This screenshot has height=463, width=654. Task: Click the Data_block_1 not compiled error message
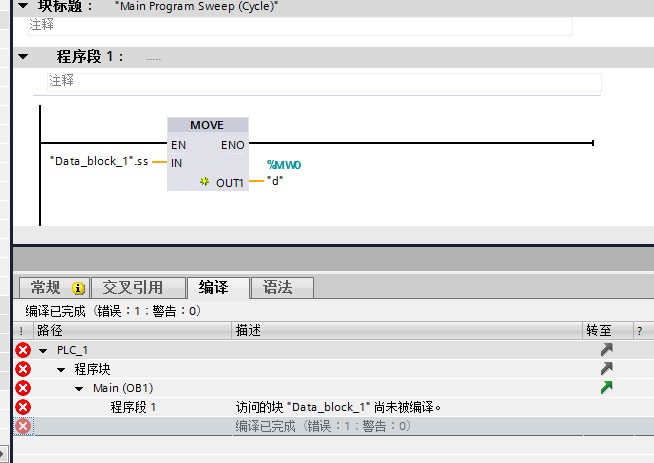click(x=338, y=407)
